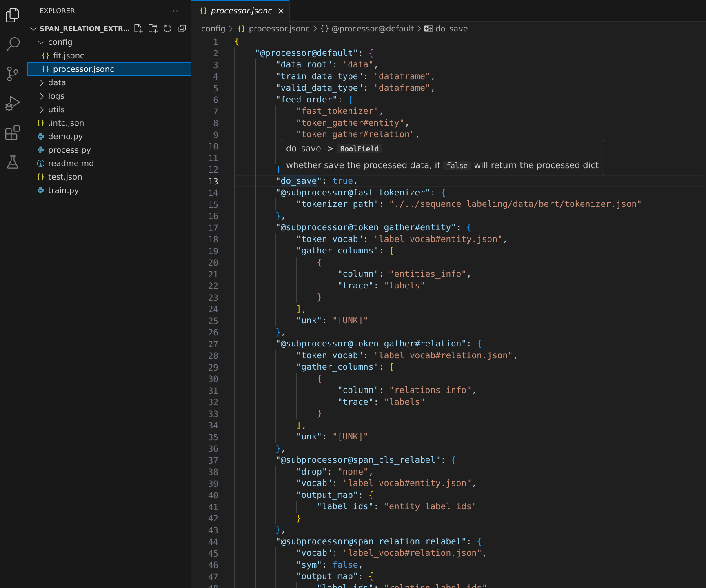This screenshot has width=706, height=588.
Task: Click the @processor@default breadcrumb segment
Action: pos(367,29)
